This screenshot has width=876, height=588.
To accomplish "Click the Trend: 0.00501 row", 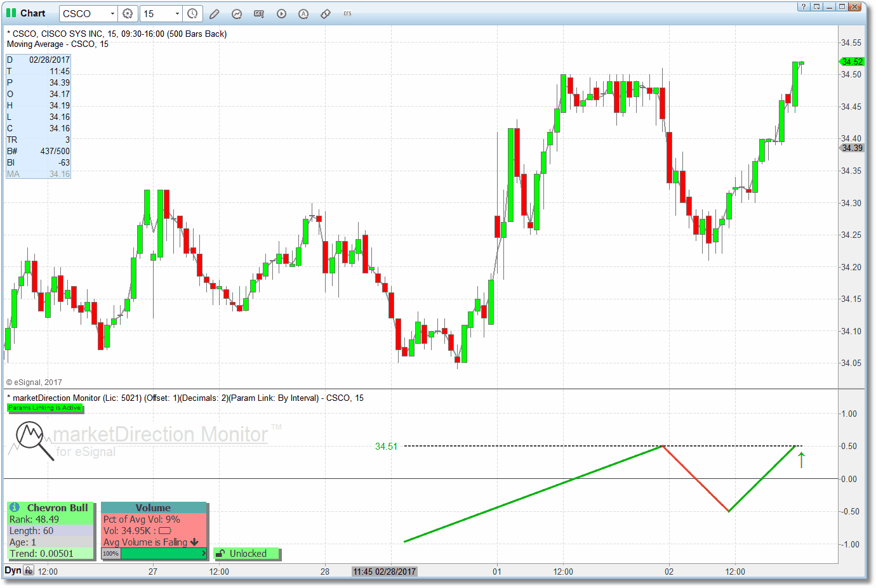I will 50,554.
